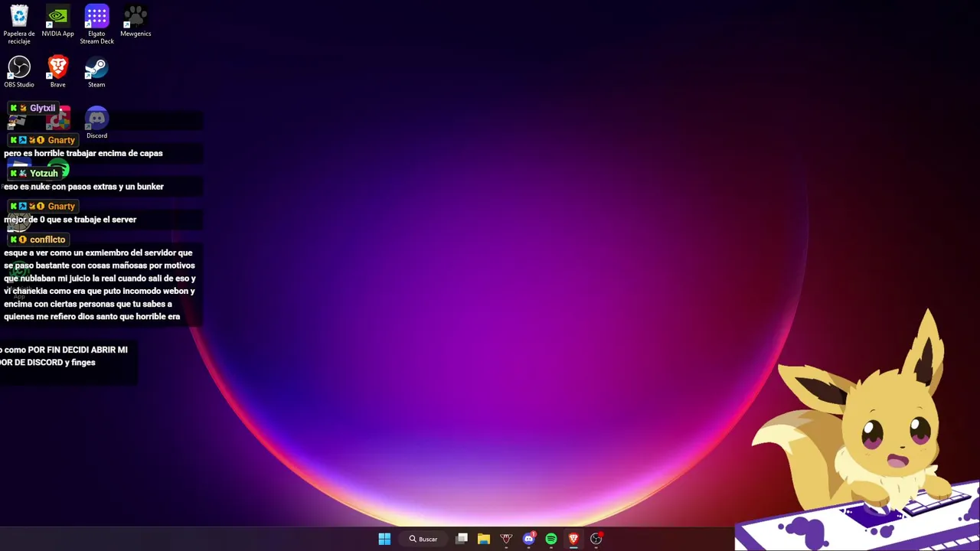Viewport: 980px width, 551px height.
Task: Open the Papelera de reciclaje desktop icon
Action: pyautogui.click(x=19, y=24)
